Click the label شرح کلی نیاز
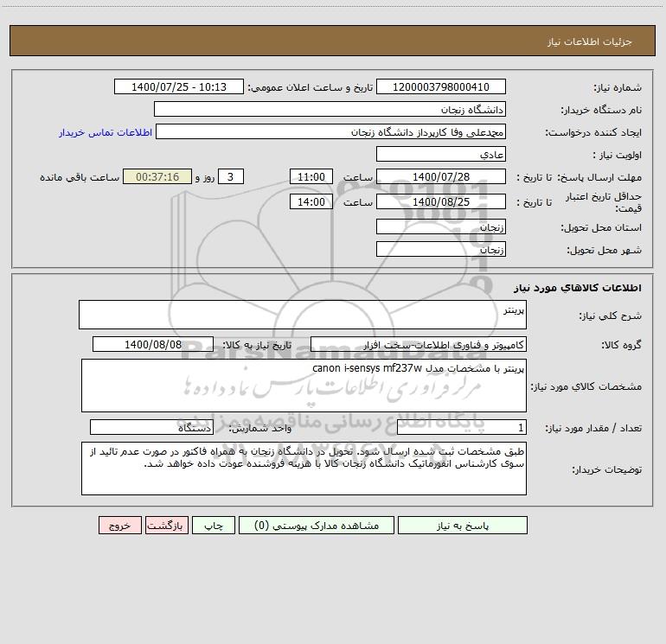Screen dimensions: 666x644 [x=611, y=316]
